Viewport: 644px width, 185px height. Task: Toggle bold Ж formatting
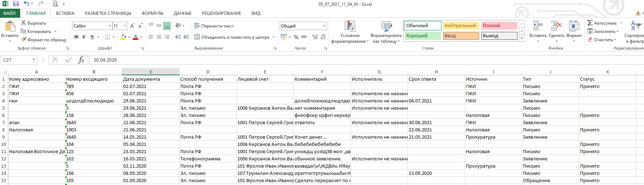pyautogui.click(x=76, y=37)
